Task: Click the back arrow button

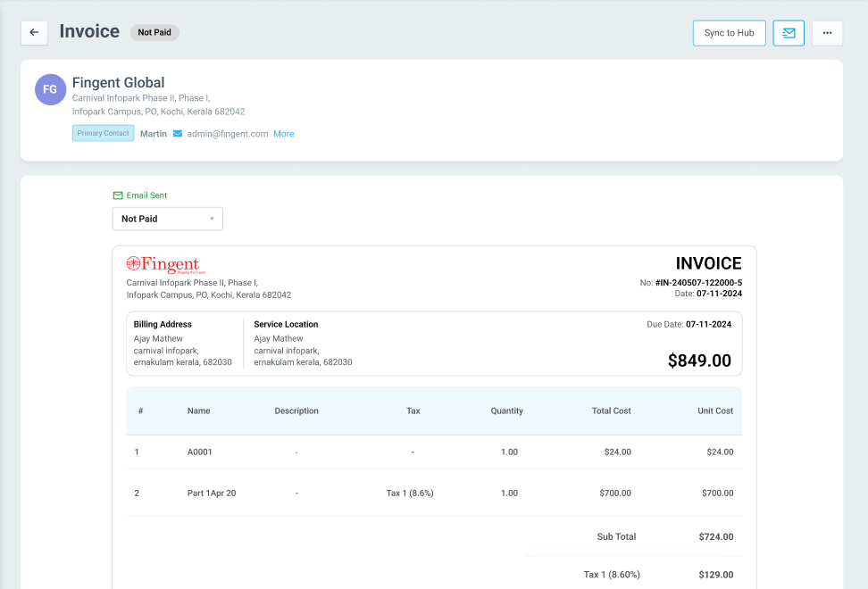Action: pyautogui.click(x=34, y=32)
